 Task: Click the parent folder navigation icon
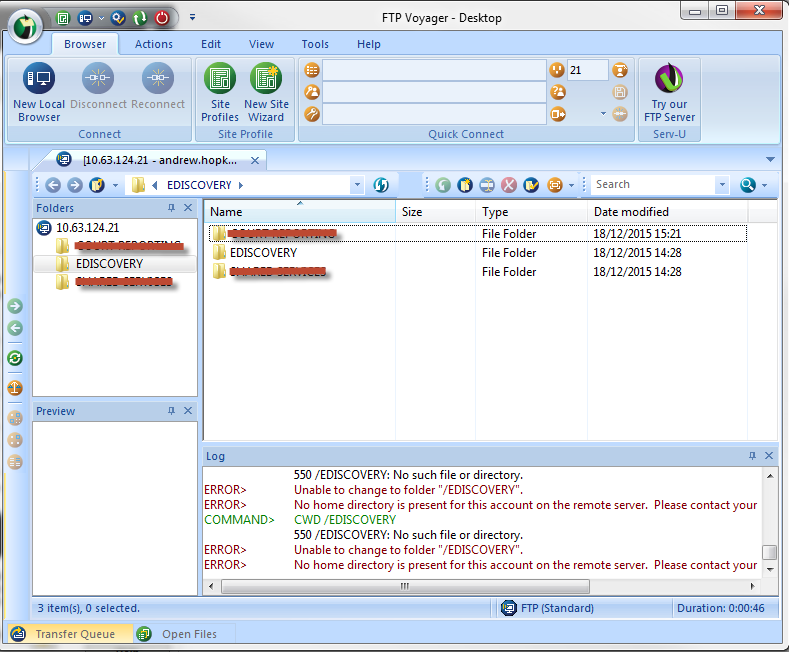(97, 185)
